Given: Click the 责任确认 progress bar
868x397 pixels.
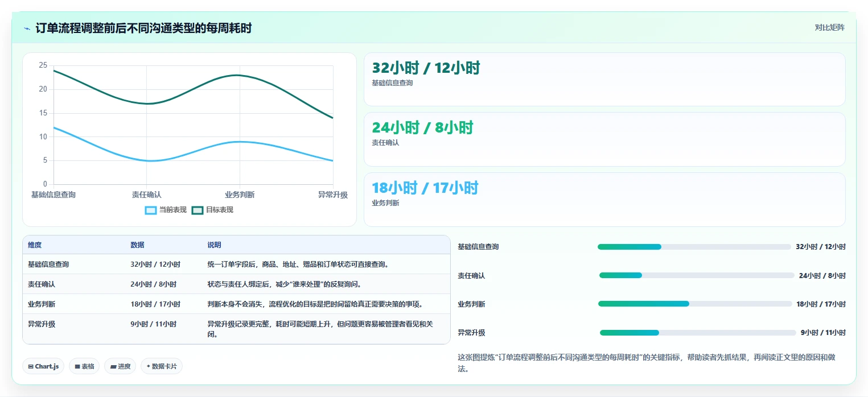Looking at the screenshot, I should pos(697,275).
